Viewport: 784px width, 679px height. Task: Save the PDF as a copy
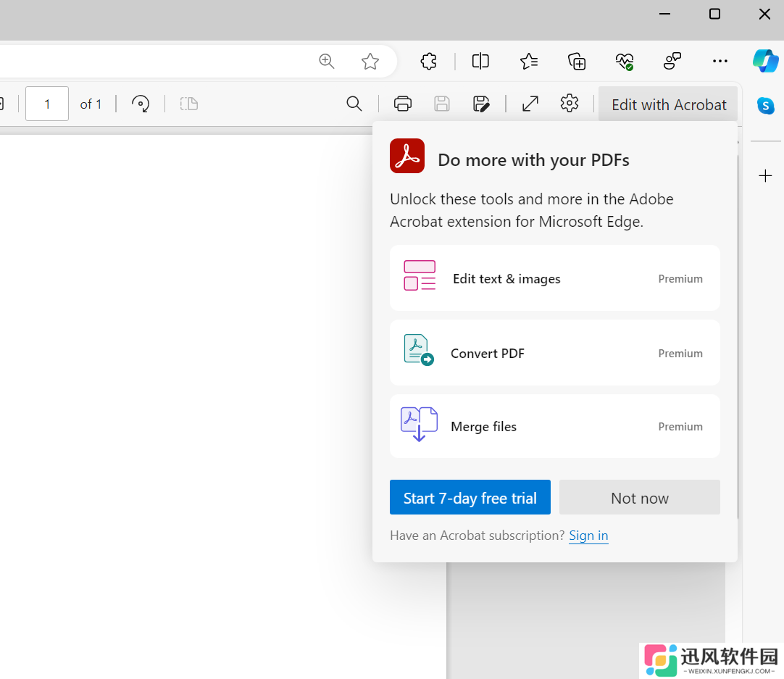point(481,104)
